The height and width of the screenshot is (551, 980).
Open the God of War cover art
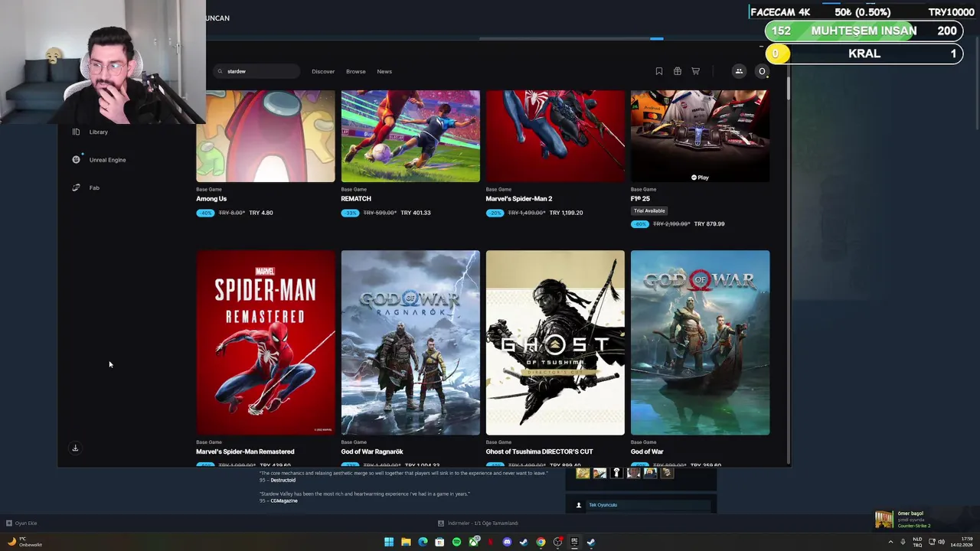pos(700,343)
